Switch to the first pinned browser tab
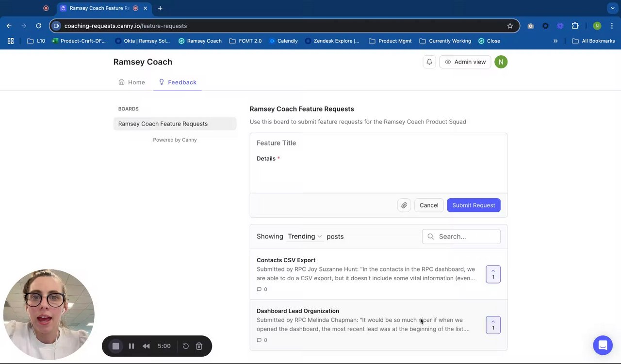Screen dimensions: 621x364 point(46,8)
